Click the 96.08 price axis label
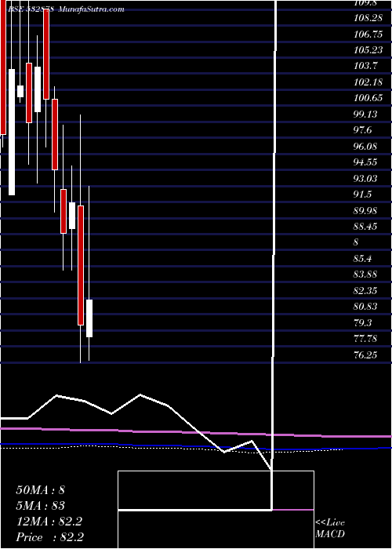This screenshot has height=549, width=392. [x=365, y=147]
